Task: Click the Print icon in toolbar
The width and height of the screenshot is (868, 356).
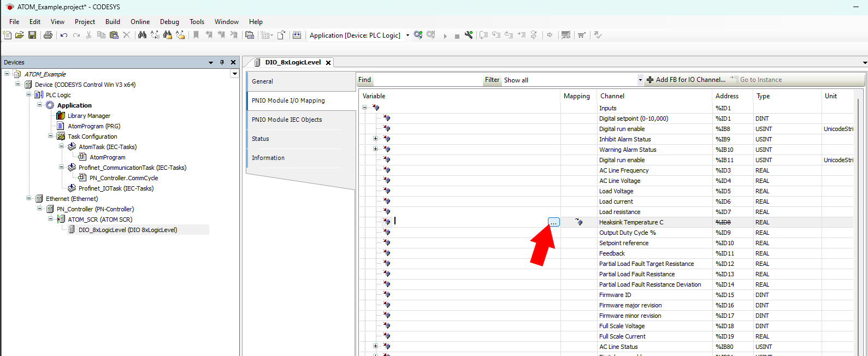Action: pyautogui.click(x=48, y=35)
